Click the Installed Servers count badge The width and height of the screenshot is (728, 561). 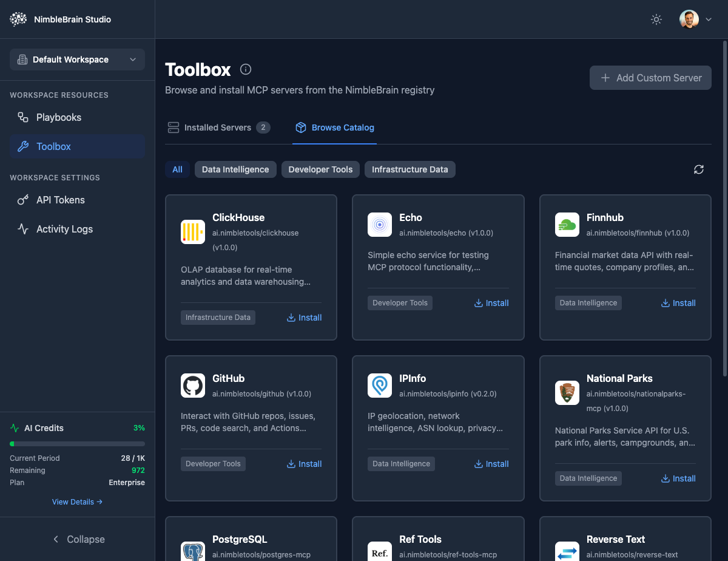tap(263, 127)
